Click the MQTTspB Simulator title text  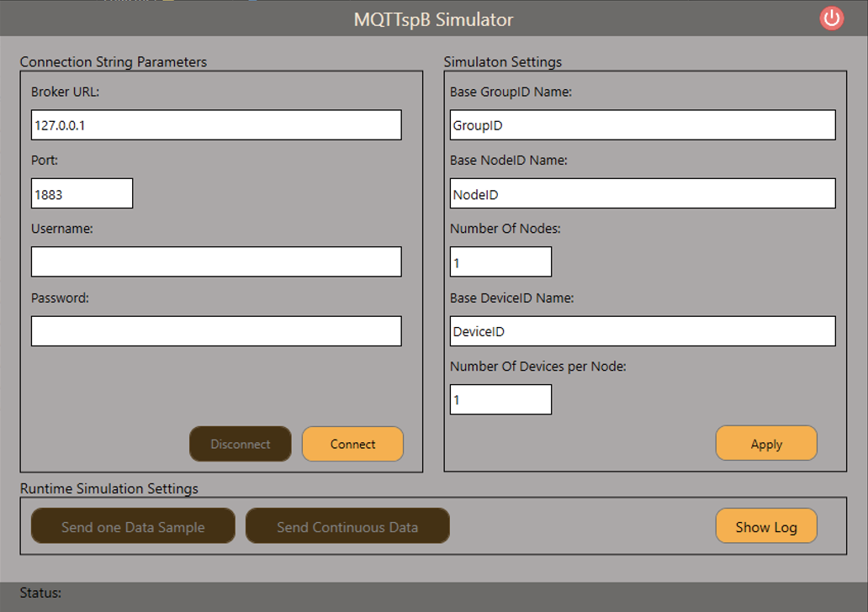(x=433, y=19)
